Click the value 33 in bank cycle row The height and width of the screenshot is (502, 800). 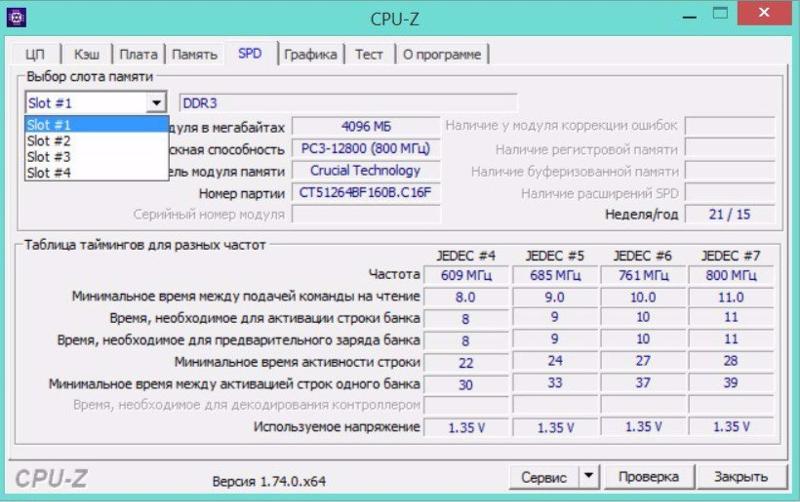point(555,383)
